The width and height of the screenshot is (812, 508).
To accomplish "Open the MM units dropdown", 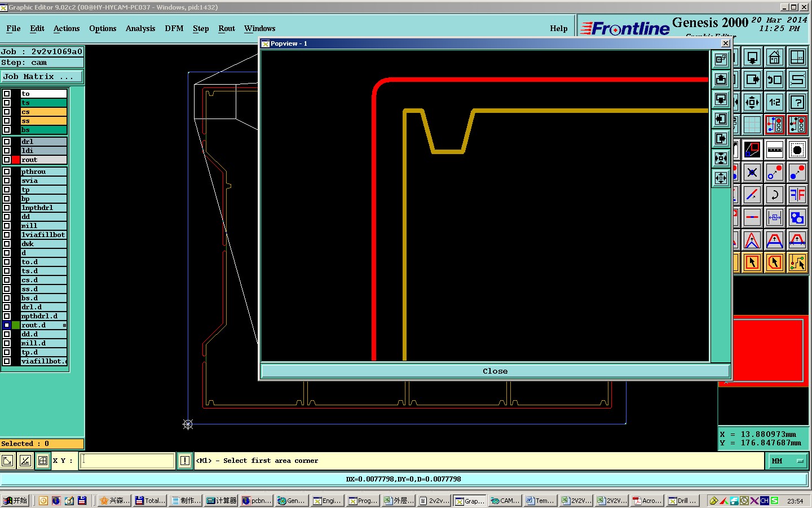I will click(787, 461).
